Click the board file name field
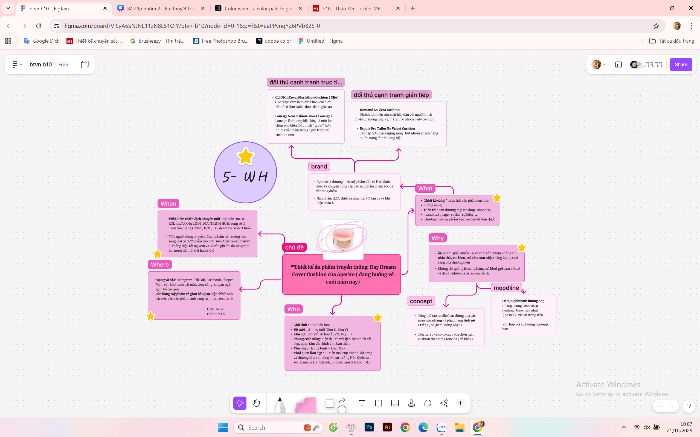 click(41, 65)
